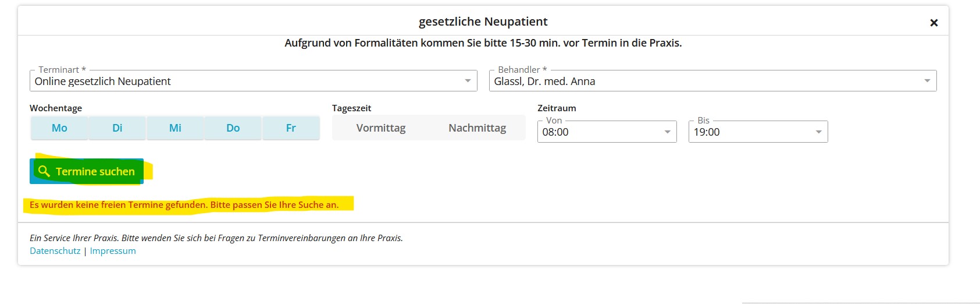The height and width of the screenshot is (304, 980).
Task: Toggle Do weekday button
Action: coord(233,128)
